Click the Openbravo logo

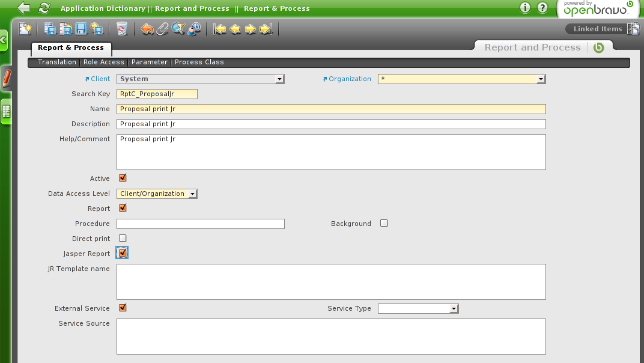(598, 8)
